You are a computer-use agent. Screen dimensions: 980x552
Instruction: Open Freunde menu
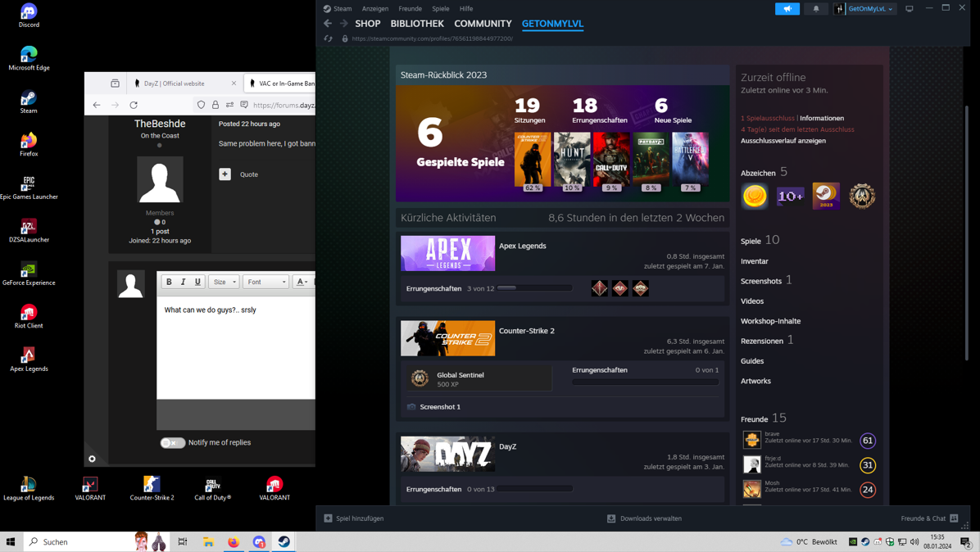(410, 9)
